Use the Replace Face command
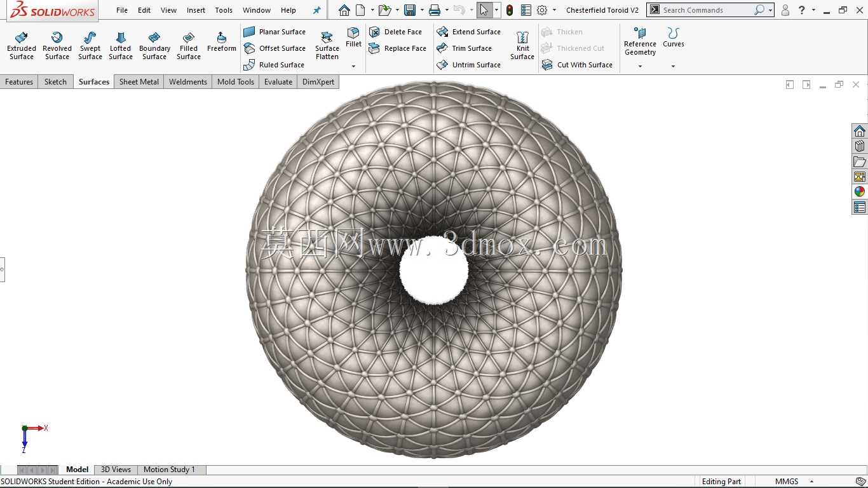Image resolution: width=868 pixels, height=488 pixels. point(397,48)
